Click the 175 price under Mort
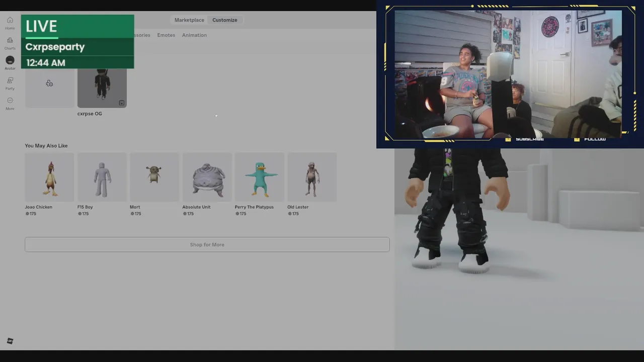The height and width of the screenshot is (362, 644). tap(135, 214)
